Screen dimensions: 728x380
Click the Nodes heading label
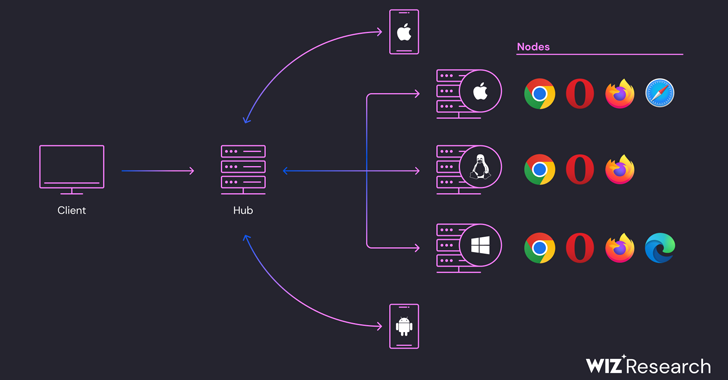(x=533, y=47)
